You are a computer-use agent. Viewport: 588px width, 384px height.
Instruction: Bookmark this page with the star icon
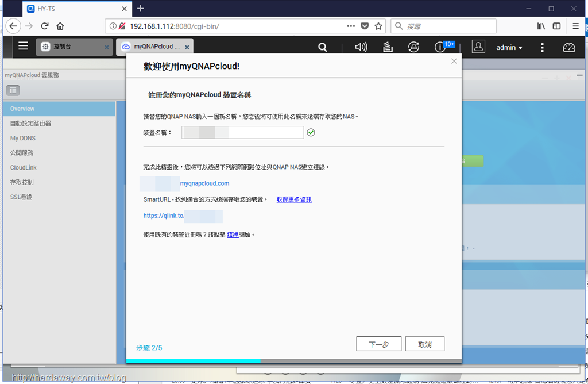coord(378,26)
